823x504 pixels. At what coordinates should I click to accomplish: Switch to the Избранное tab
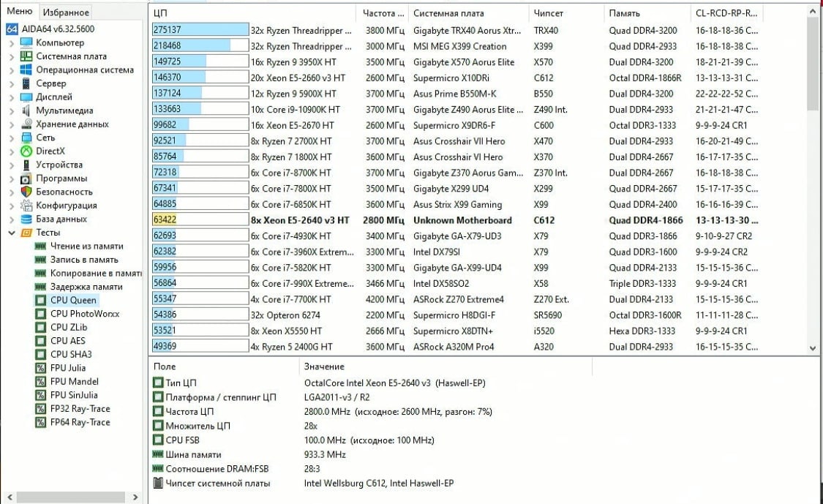pos(66,12)
